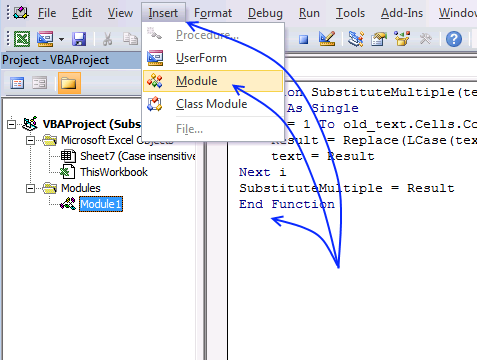
Task: Open the Properties Window toolbar icon
Action: click(379, 39)
